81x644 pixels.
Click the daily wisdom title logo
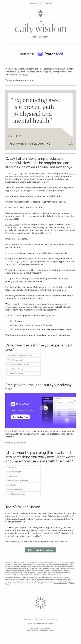click(40, 29)
